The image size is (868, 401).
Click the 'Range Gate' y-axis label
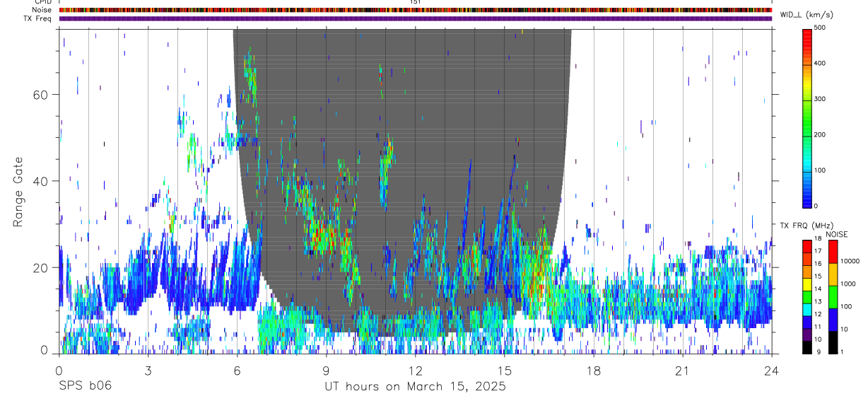click(x=18, y=192)
